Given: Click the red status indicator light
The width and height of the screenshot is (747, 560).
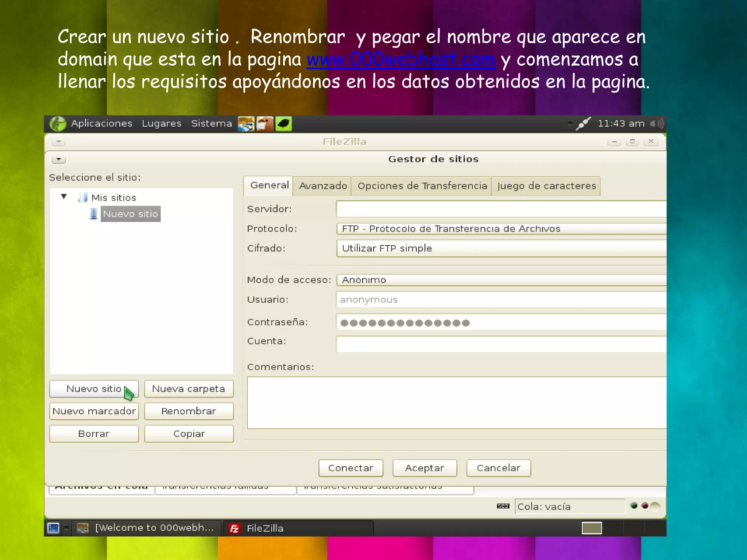Looking at the screenshot, I should pyautogui.click(x=645, y=506).
